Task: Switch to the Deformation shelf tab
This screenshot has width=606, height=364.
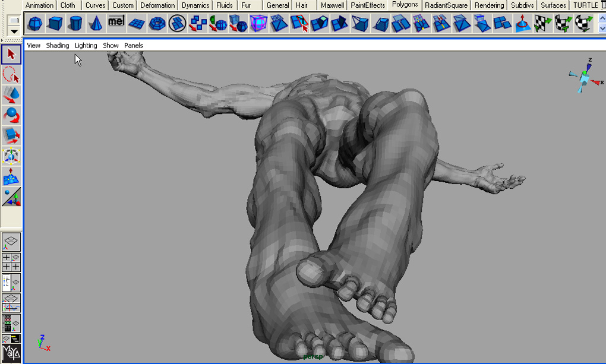Action: point(157,5)
